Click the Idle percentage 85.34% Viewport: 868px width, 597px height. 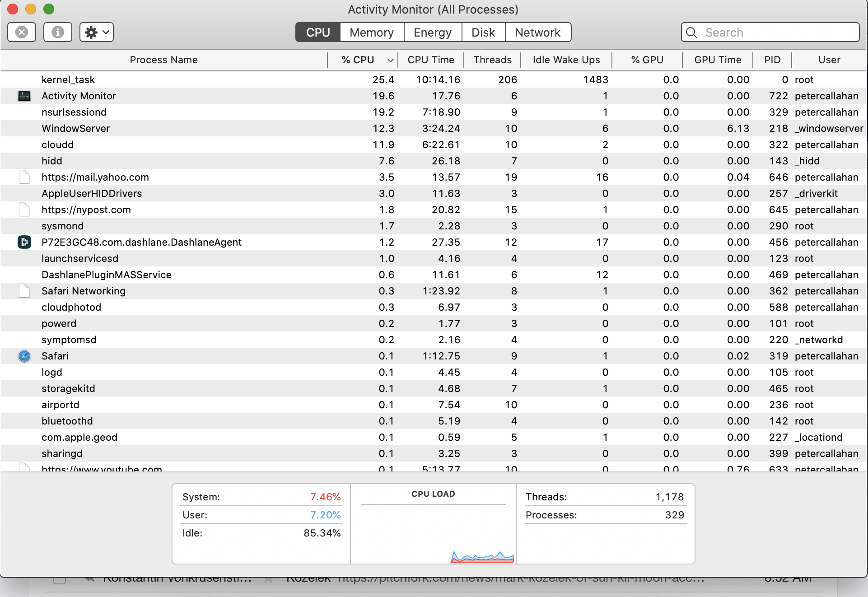[x=322, y=533]
